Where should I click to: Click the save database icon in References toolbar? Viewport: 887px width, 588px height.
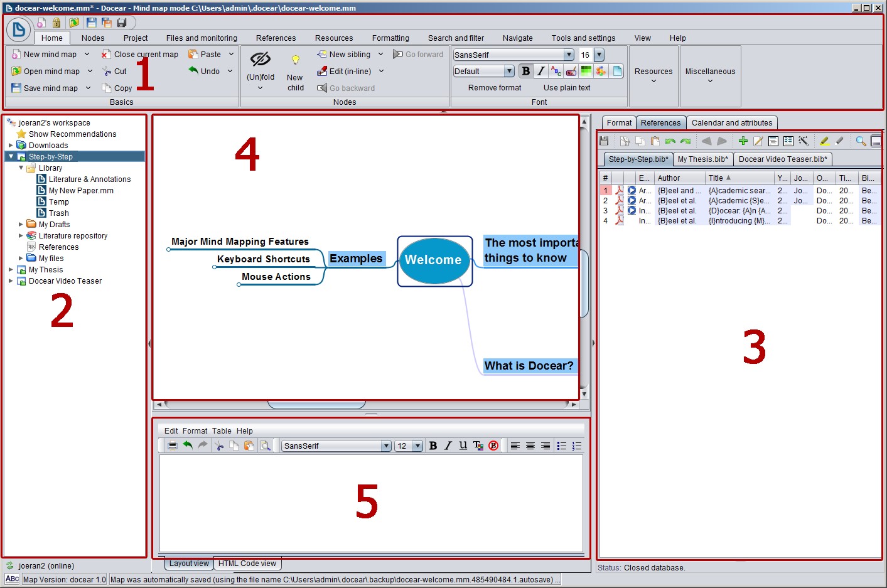click(605, 141)
